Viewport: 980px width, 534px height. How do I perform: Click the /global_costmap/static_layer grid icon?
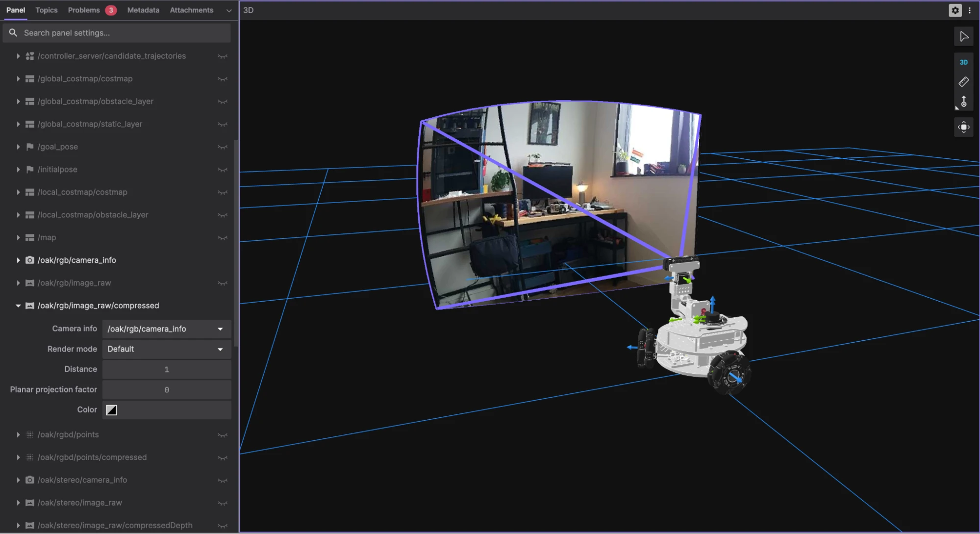click(30, 124)
